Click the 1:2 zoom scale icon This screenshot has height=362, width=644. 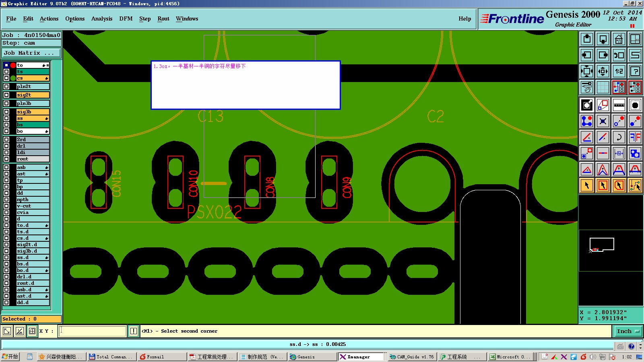click(x=619, y=71)
